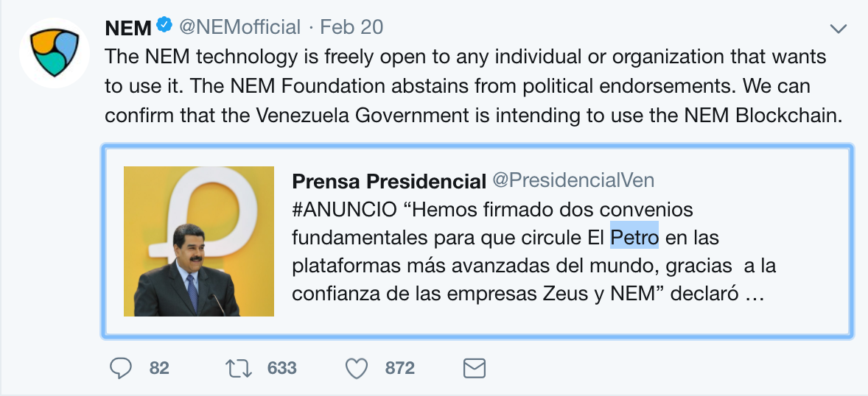Open the Feb 20 tweet timestamp
The width and height of the screenshot is (868, 396).
pos(351,28)
